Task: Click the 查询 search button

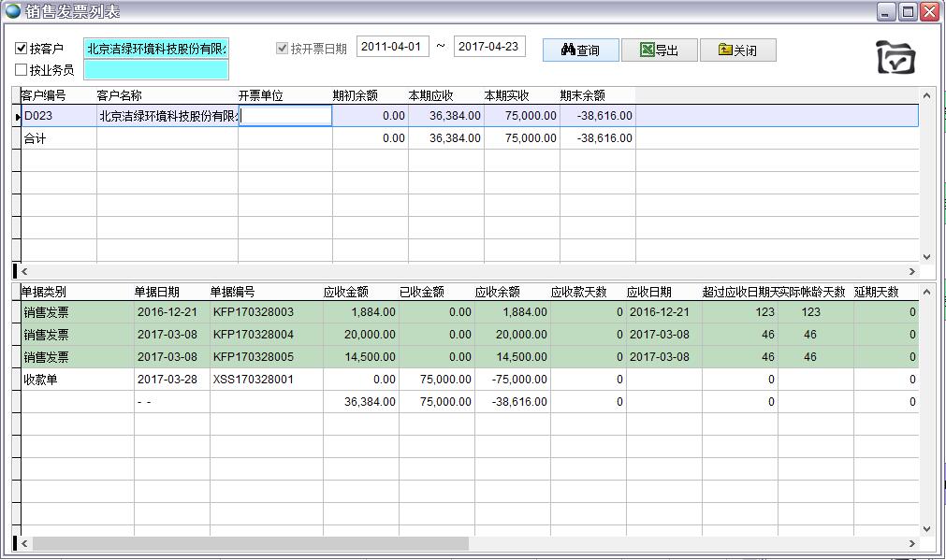Action: [580, 50]
